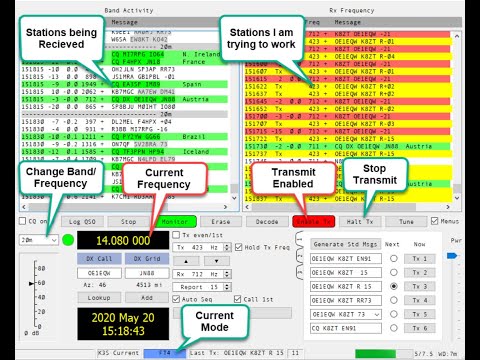The image size is (480, 360).
Task: Click the Rx Frequency scroll-up arrow
Action: click(x=457, y=36)
